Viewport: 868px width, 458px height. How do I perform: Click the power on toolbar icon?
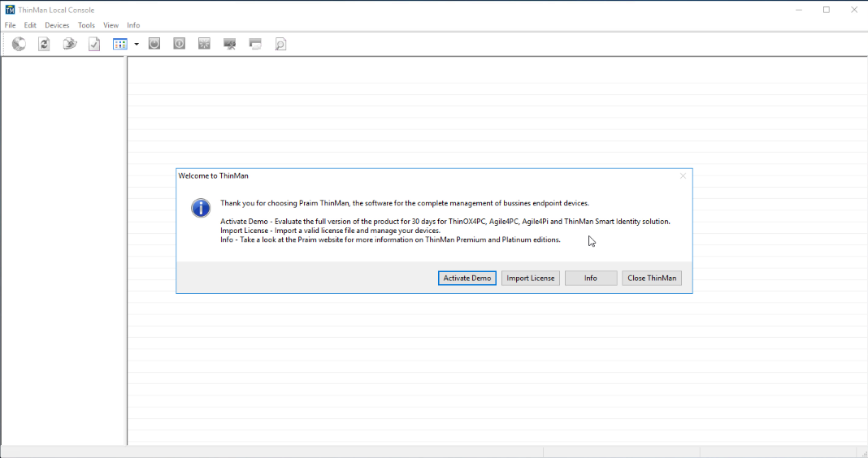coord(180,44)
